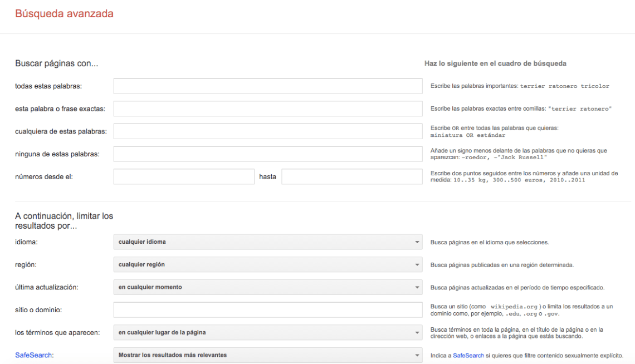Click the 'números desde el' starting number field

184,177
